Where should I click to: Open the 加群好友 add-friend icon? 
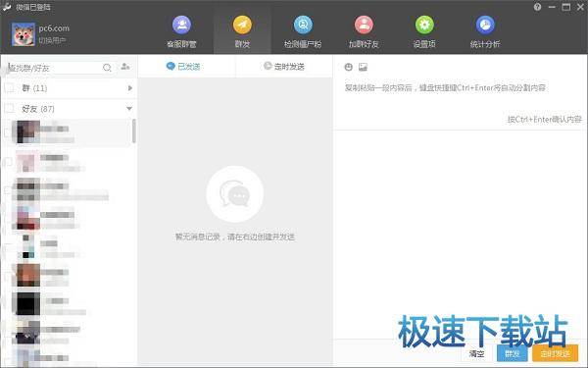(x=364, y=25)
